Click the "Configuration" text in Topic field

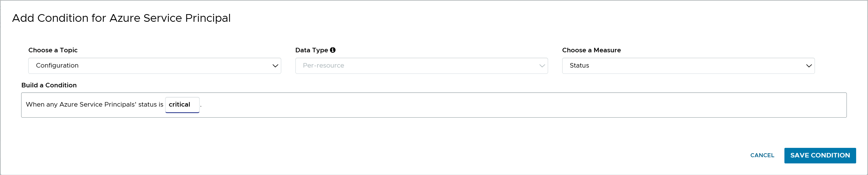tap(57, 65)
